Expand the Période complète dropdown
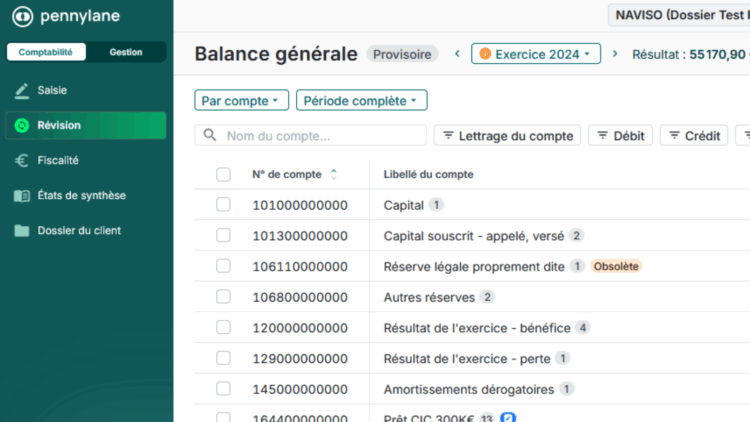 pos(361,101)
